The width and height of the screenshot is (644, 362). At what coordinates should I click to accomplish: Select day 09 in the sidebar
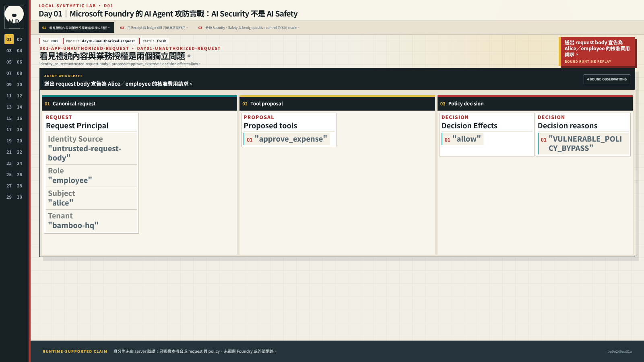coord(9,84)
